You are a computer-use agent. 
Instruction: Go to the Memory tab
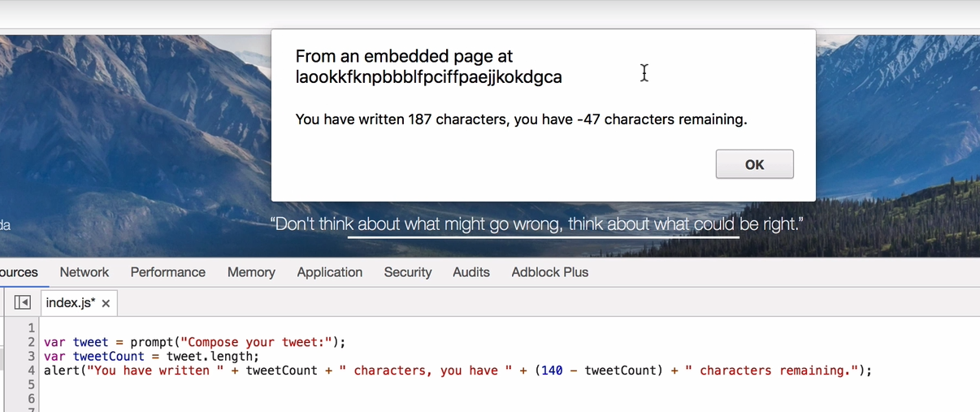tap(251, 272)
